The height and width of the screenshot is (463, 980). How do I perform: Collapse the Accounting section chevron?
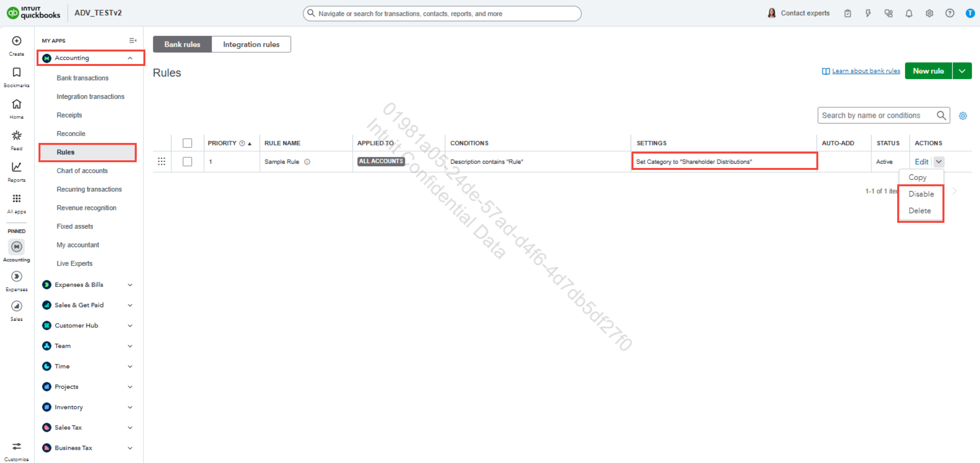pyautogui.click(x=130, y=58)
